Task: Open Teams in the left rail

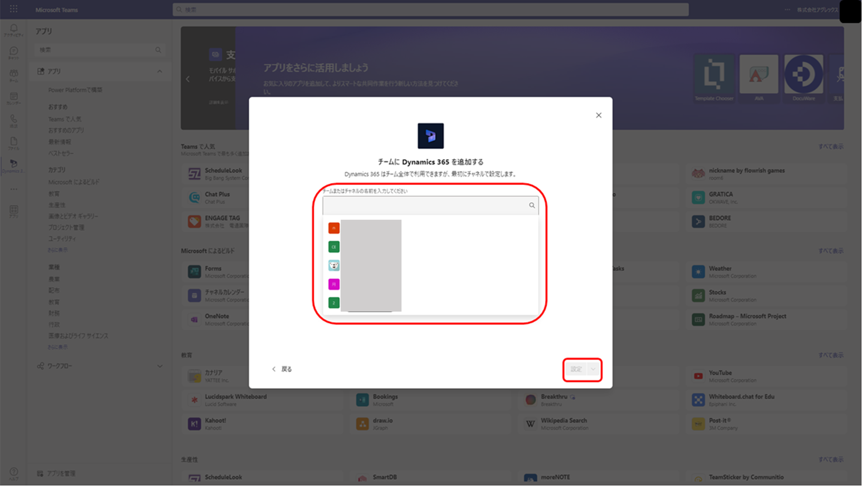Action: click(14, 75)
